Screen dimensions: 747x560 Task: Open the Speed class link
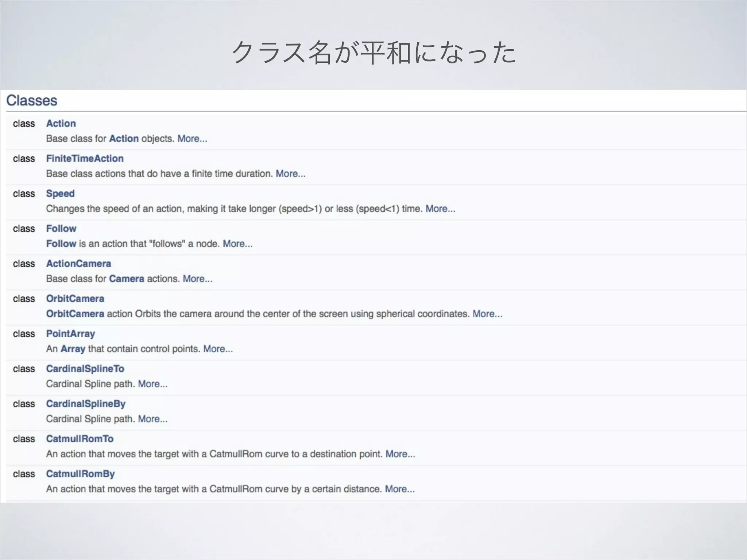(60, 194)
